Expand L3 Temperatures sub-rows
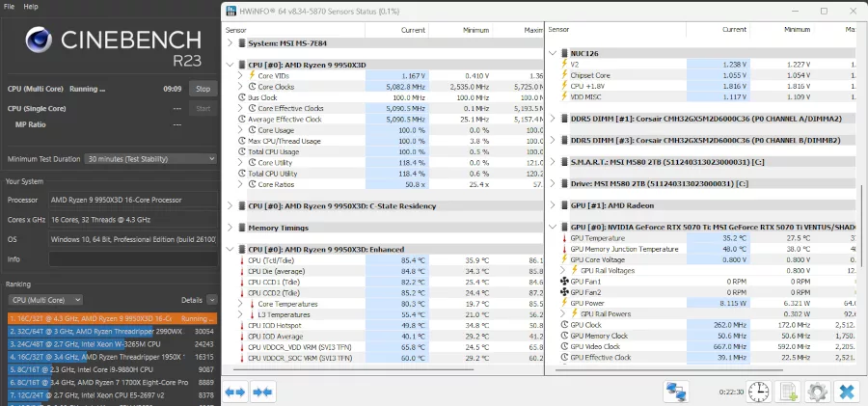 [241, 314]
